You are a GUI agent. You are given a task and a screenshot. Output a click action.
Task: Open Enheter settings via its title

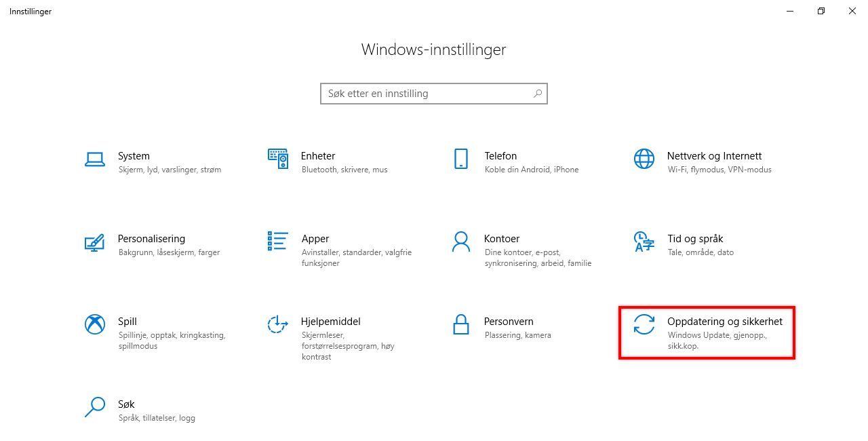(x=318, y=156)
